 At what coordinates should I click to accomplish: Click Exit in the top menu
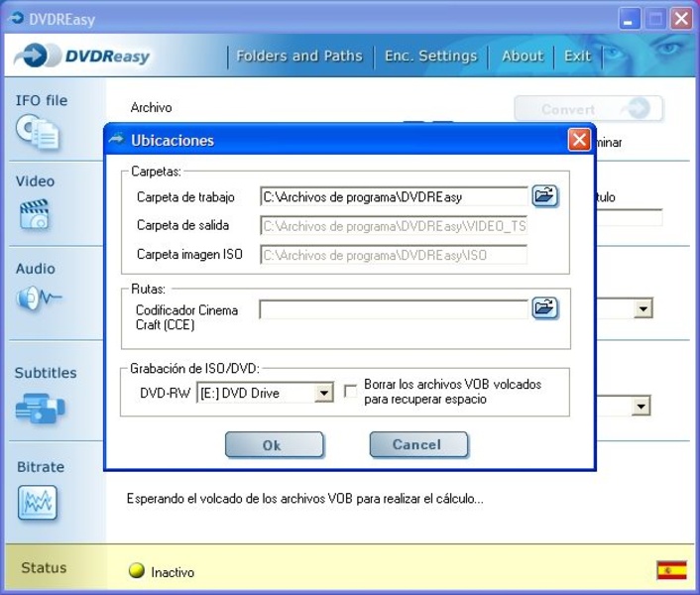click(x=577, y=56)
